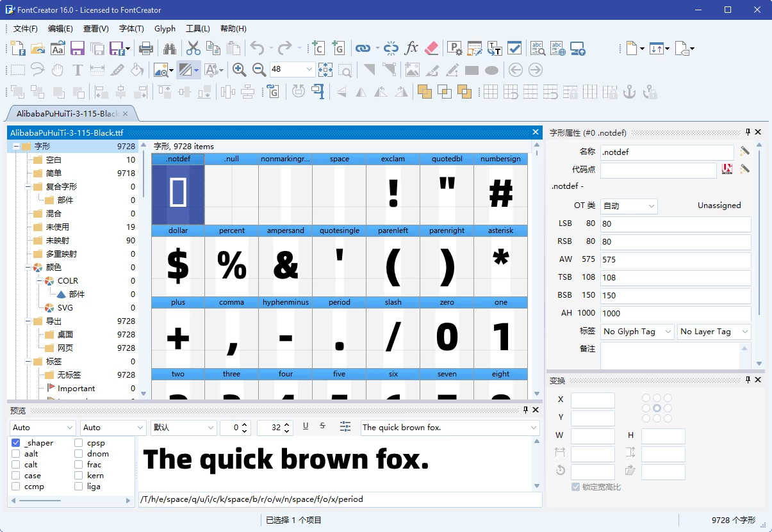Image resolution: width=772 pixels, height=532 pixels.
Task: Enable the kern feature checkbox
Action: click(79, 476)
